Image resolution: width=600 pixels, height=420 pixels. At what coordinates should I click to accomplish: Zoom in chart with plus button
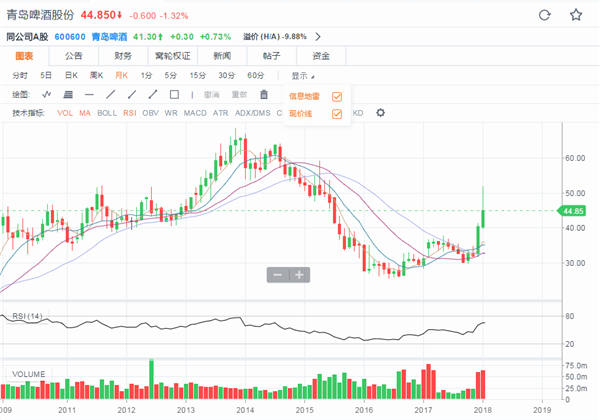coord(297,274)
